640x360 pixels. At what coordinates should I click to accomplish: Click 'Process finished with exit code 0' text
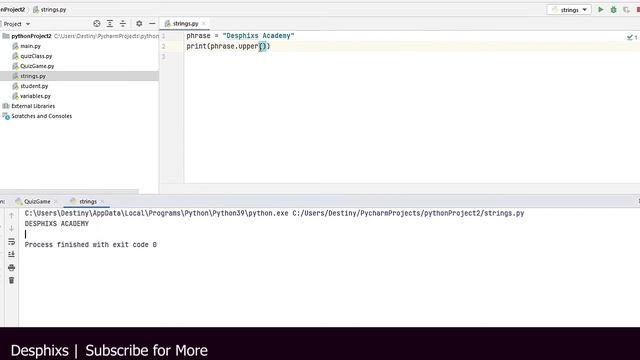(x=91, y=244)
